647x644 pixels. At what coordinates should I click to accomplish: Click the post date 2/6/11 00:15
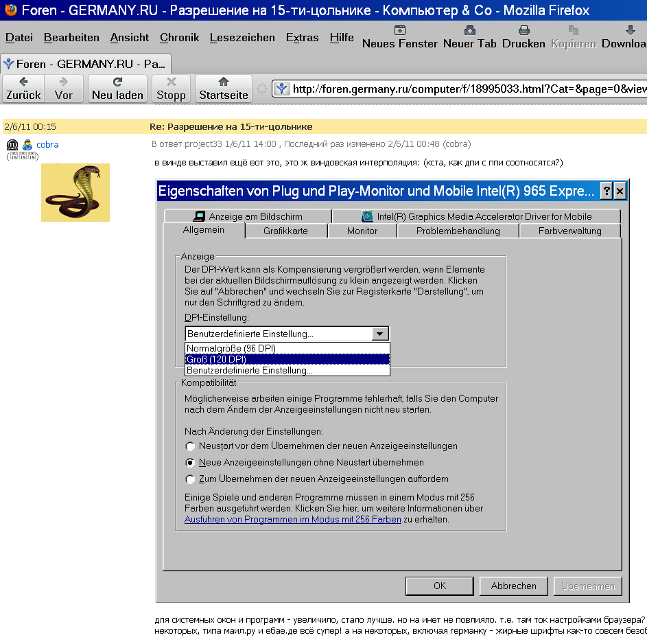(30, 127)
